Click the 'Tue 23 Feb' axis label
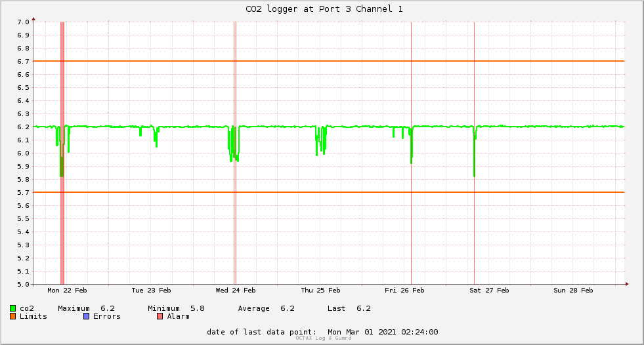This screenshot has width=644, height=345. pos(151,291)
